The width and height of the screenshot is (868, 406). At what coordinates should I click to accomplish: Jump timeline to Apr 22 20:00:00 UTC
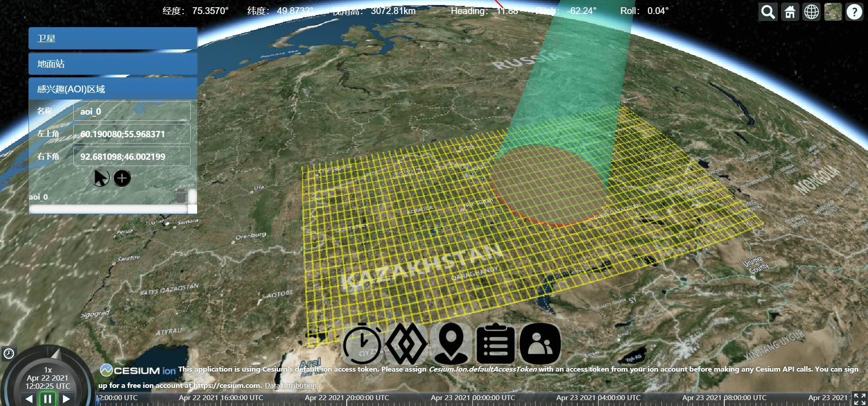[x=347, y=398]
